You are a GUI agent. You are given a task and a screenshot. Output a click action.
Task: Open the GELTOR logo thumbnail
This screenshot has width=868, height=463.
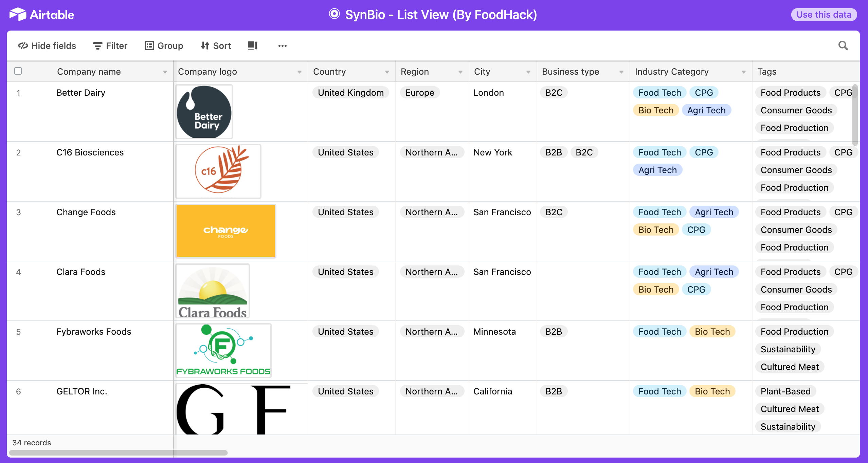(x=242, y=409)
